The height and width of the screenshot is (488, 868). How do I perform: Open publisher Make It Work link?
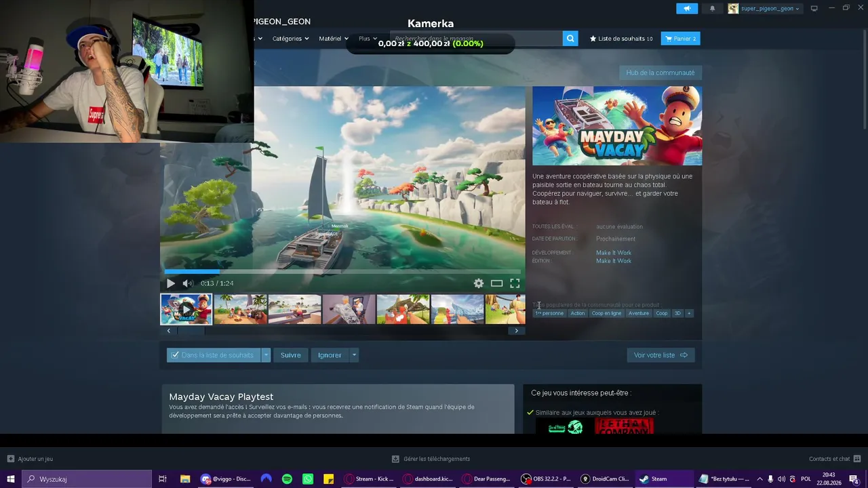coord(614,261)
